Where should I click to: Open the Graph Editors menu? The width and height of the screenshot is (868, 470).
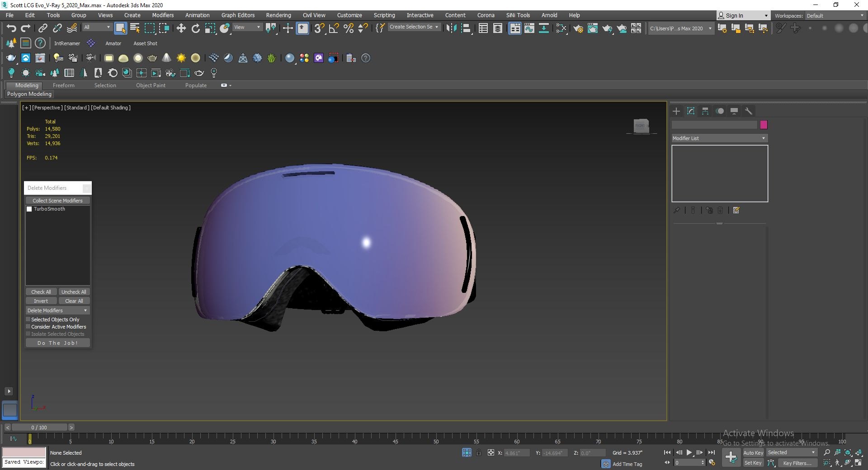pos(238,15)
